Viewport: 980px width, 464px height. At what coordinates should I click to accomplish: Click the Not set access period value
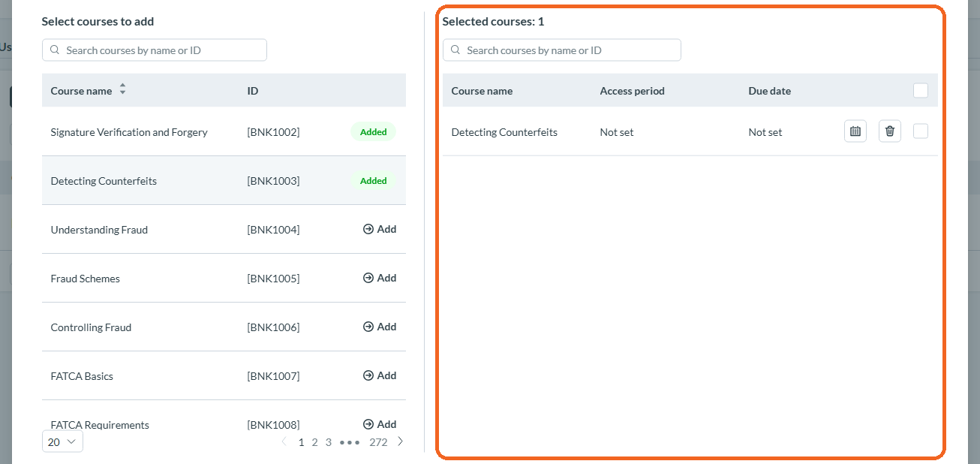tap(617, 132)
